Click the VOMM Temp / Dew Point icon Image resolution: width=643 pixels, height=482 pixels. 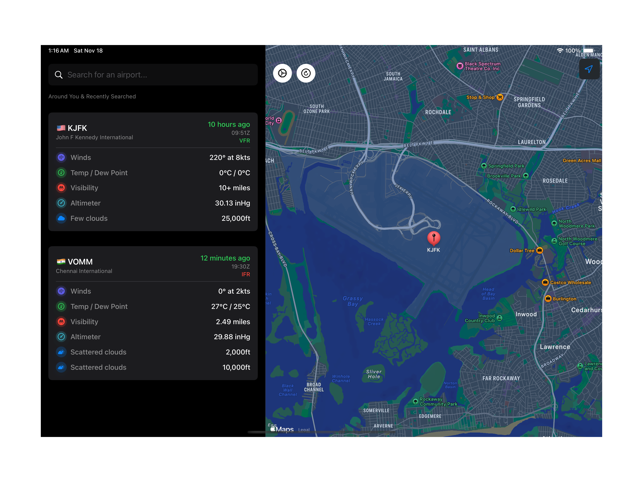61,306
